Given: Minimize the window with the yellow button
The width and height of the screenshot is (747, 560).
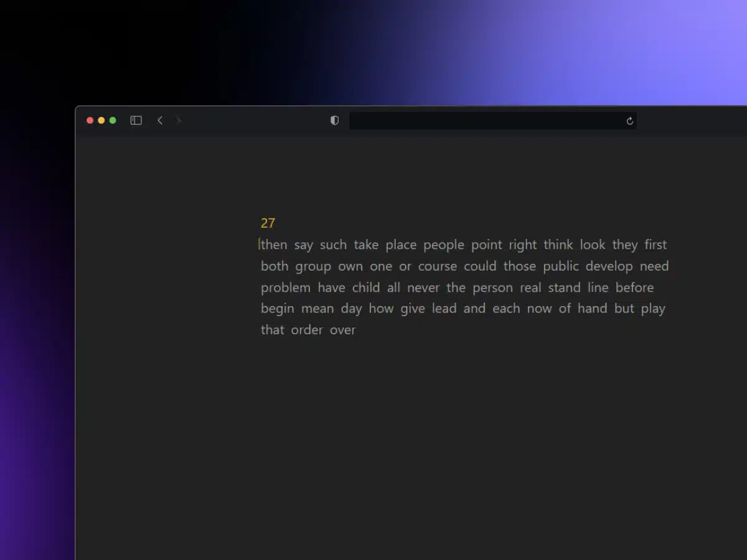Looking at the screenshot, I should point(101,121).
